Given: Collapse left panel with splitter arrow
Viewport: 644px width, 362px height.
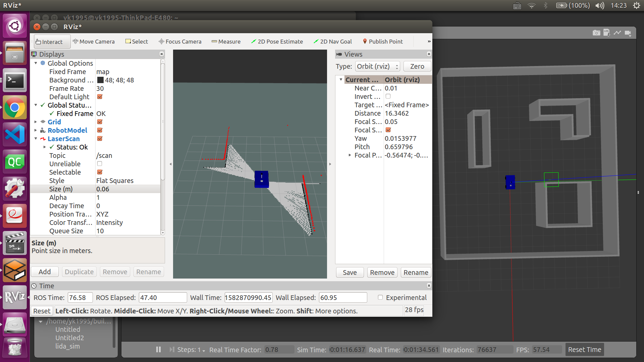Looking at the screenshot, I should 170,164.
